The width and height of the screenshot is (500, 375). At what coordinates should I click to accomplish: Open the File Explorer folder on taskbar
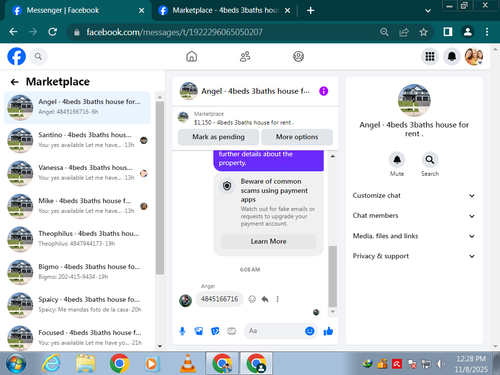(85, 363)
